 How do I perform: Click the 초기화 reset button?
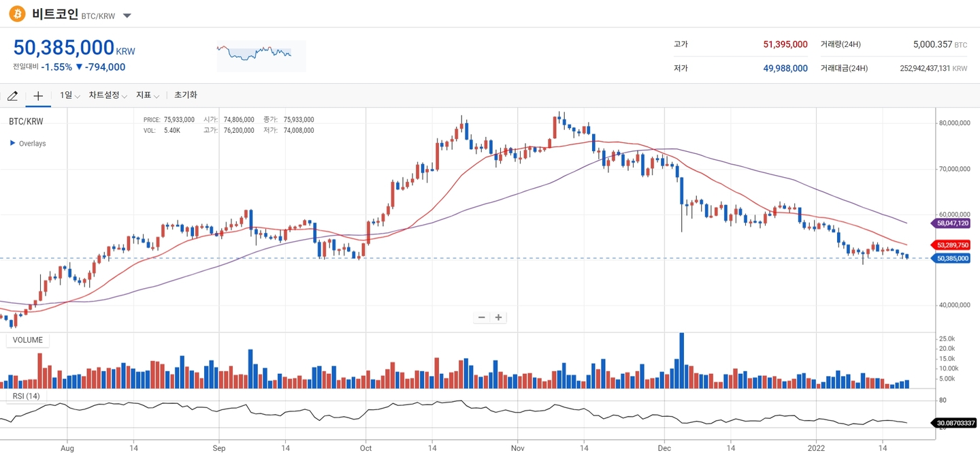[x=186, y=95]
